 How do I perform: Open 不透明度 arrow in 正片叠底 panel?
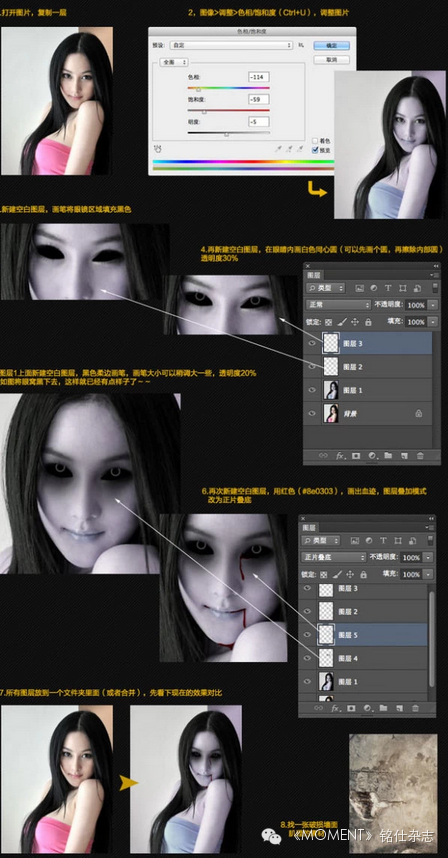[x=428, y=557]
